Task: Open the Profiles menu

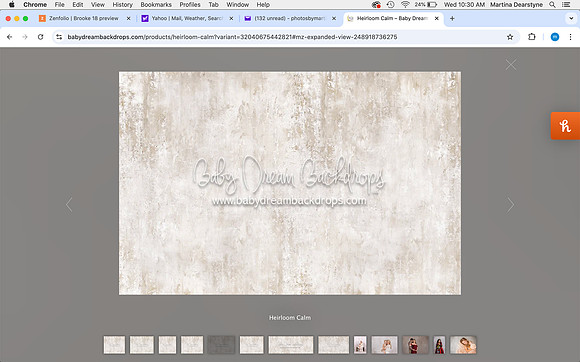Action: click(x=190, y=4)
